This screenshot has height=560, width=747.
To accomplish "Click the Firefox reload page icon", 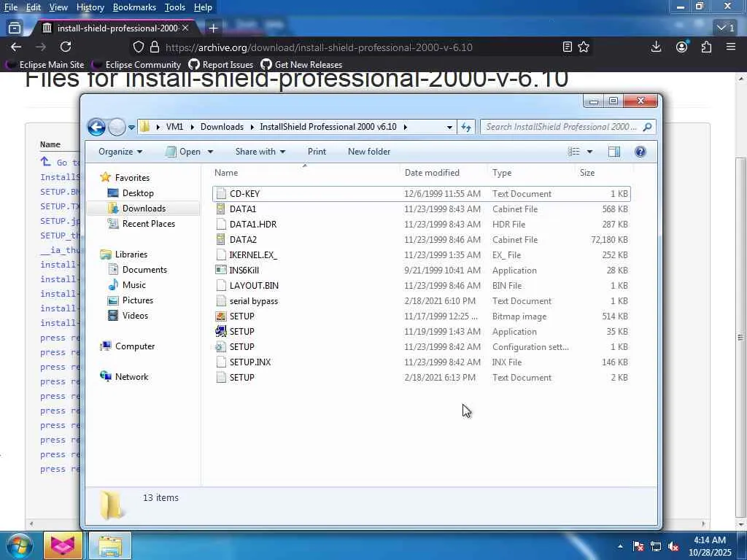I will point(66,47).
